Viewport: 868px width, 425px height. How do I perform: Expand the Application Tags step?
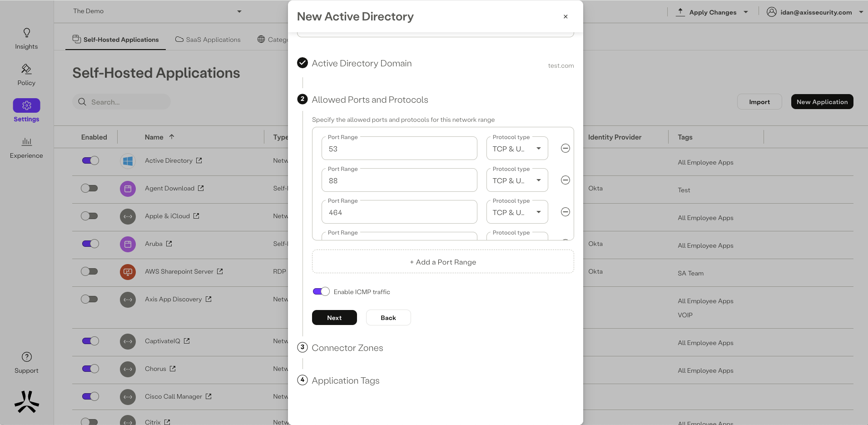346,380
